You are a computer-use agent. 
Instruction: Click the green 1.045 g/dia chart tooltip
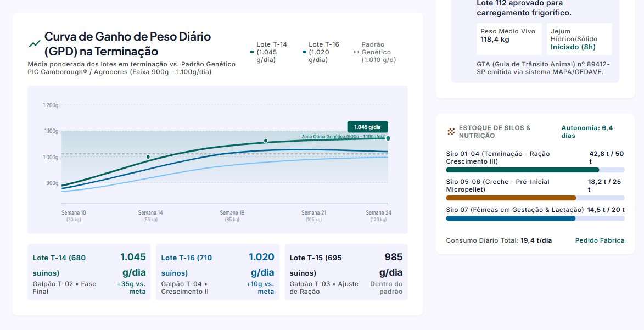point(368,127)
